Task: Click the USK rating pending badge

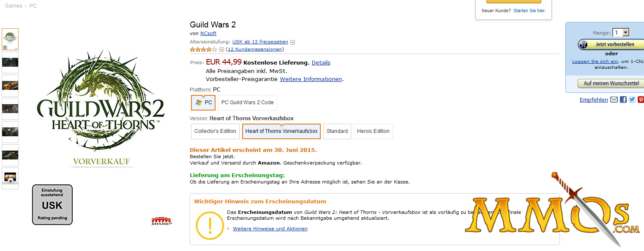Action: pyautogui.click(x=52, y=205)
